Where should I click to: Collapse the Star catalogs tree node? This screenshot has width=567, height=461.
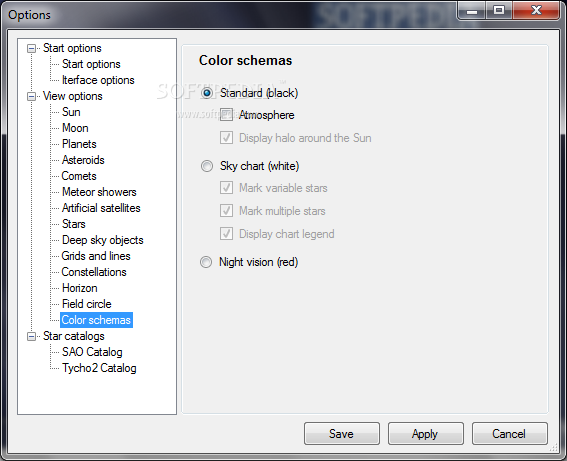point(31,337)
